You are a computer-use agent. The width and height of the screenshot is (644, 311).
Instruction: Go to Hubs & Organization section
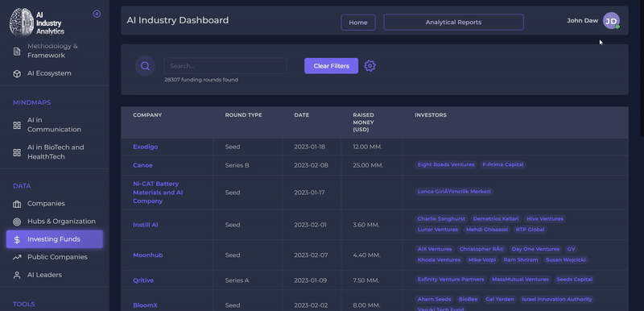point(61,222)
